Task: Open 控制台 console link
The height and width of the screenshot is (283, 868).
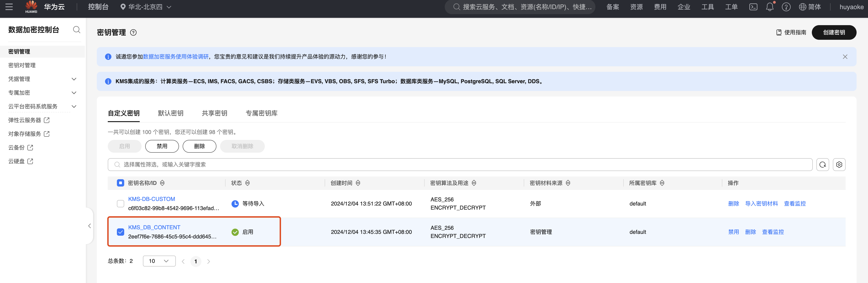Action: pos(98,7)
